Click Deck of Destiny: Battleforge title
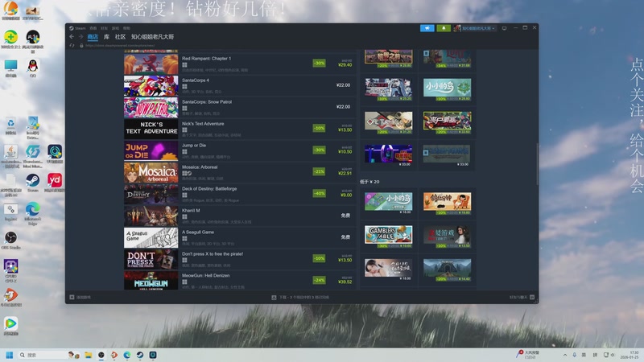Viewport: 644px width, 362px height. click(x=209, y=189)
